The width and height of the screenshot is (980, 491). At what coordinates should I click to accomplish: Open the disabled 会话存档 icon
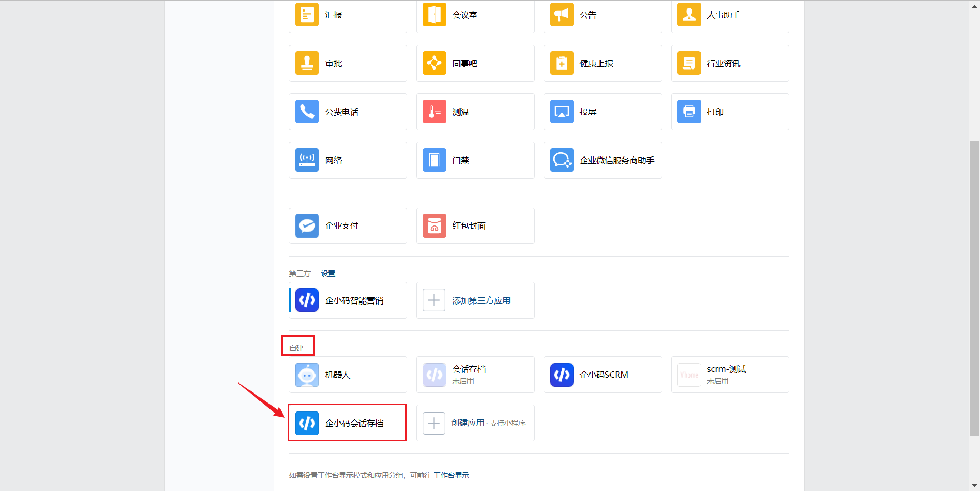[434, 375]
